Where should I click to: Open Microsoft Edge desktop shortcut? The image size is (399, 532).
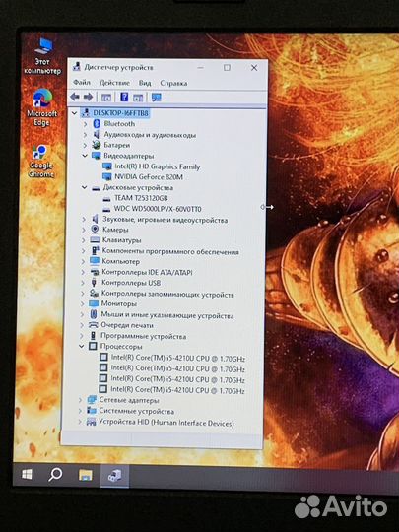click(x=42, y=107)
